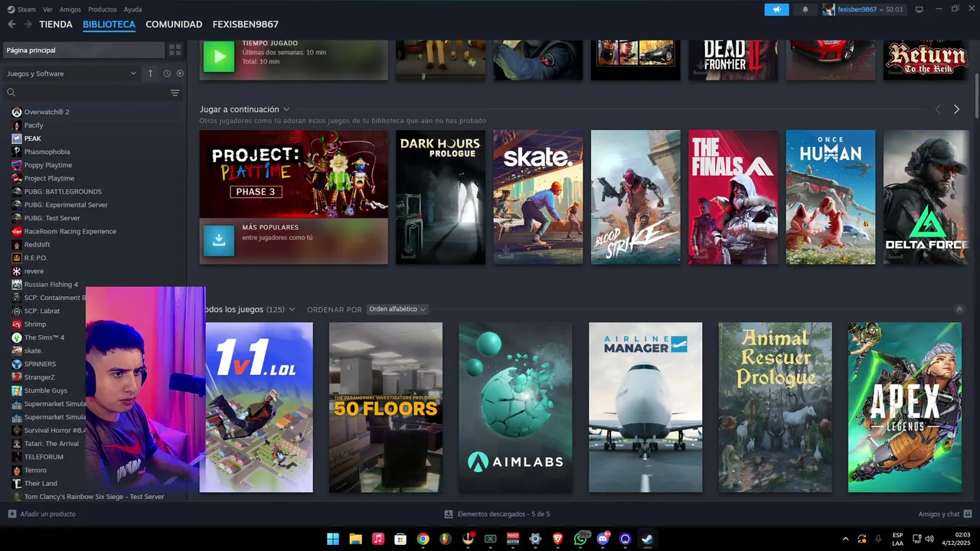The width and height of the screenshot is (980, 551).
Task: Open THE FINALS game cover
Action: (733, 197)
